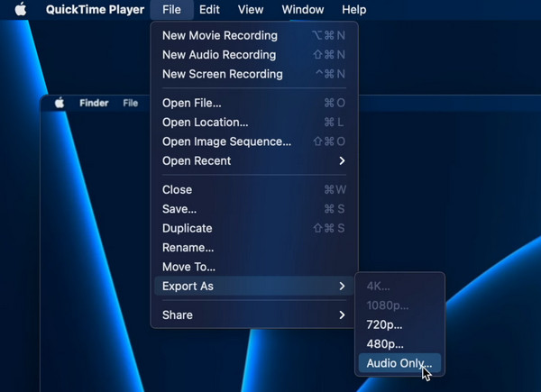The image size is (541, 392).
Task: Choose Move To… menu entry
Action: [x=254, y=267]
